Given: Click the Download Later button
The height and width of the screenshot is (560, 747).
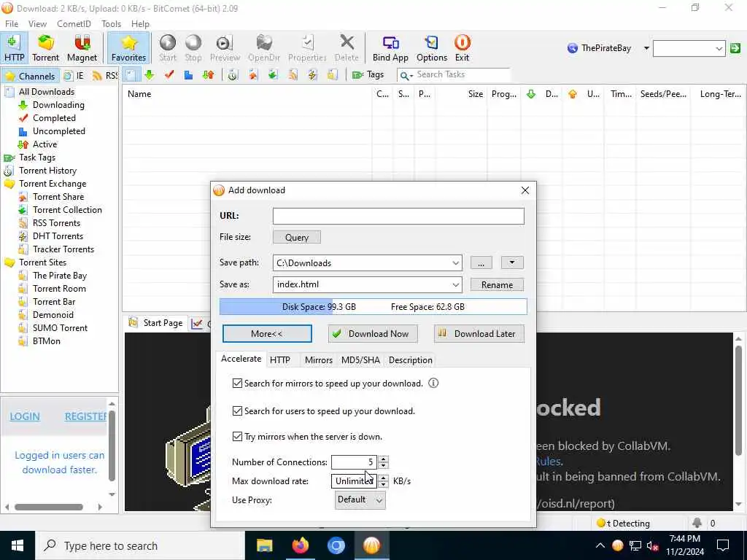Looking at the screenshot, I should [479, 334].
